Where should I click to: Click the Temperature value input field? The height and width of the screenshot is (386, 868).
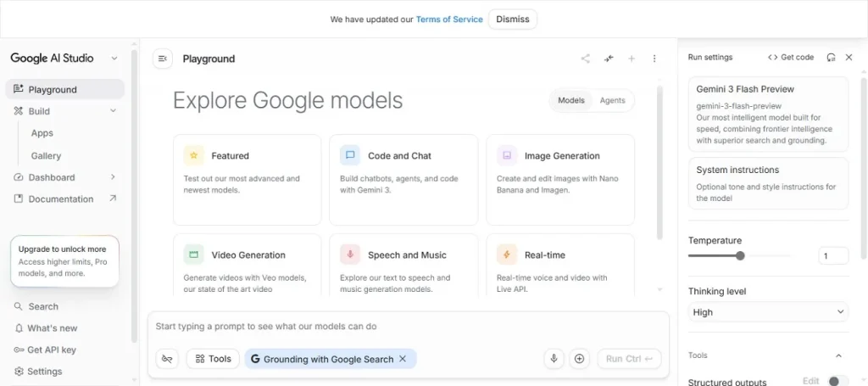[x=833, y=256]
